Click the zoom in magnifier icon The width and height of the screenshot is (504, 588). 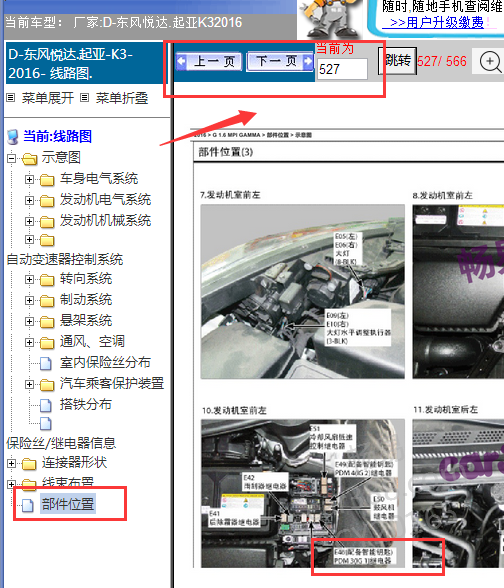490,62
